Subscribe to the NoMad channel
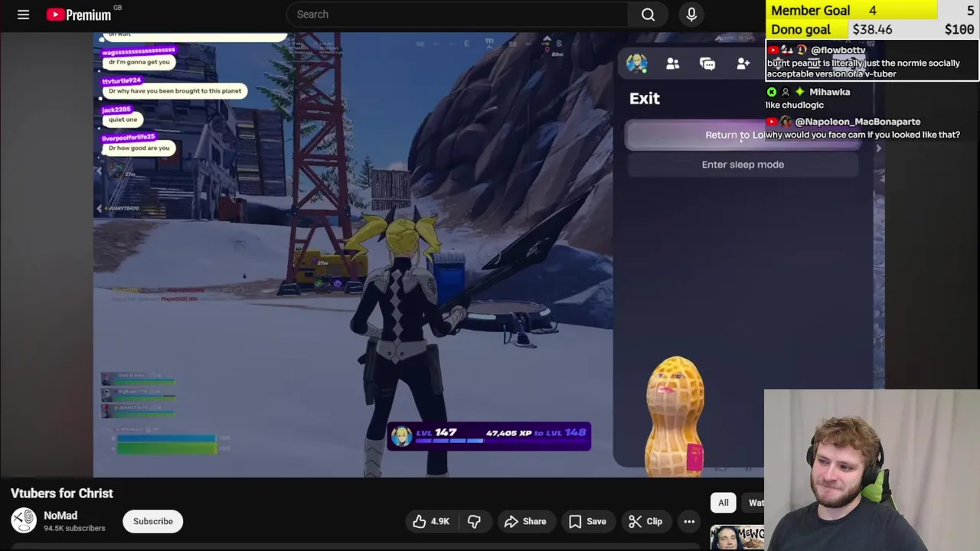This screenshot has width=980, height=551. pos(153,521)
